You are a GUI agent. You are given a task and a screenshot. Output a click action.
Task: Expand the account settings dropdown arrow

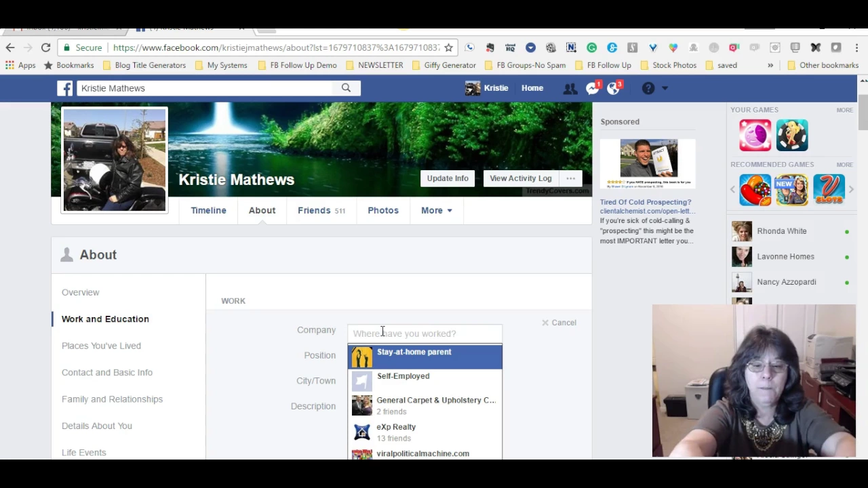point(665,88)
